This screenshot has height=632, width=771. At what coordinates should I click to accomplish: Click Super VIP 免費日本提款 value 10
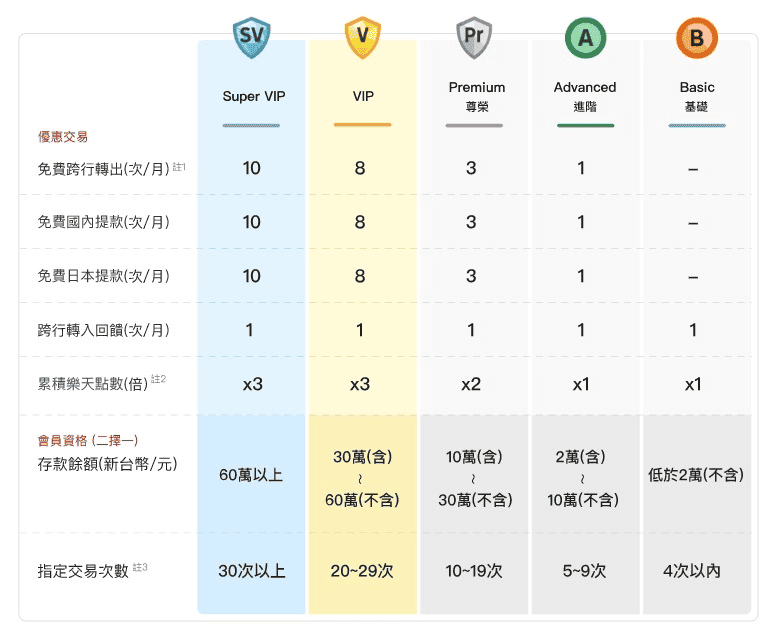point(251,276)
